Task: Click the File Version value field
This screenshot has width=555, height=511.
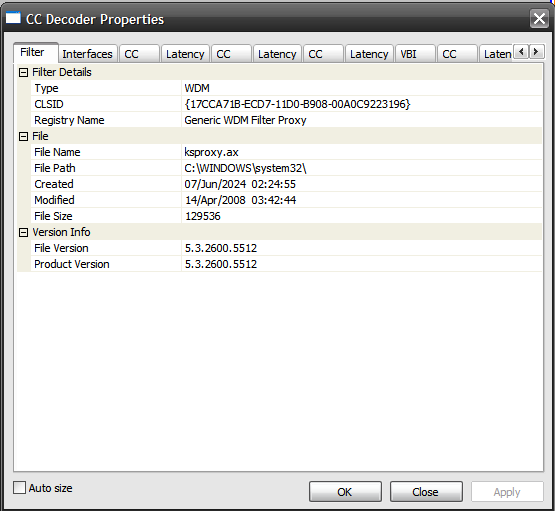Action: 361,248
